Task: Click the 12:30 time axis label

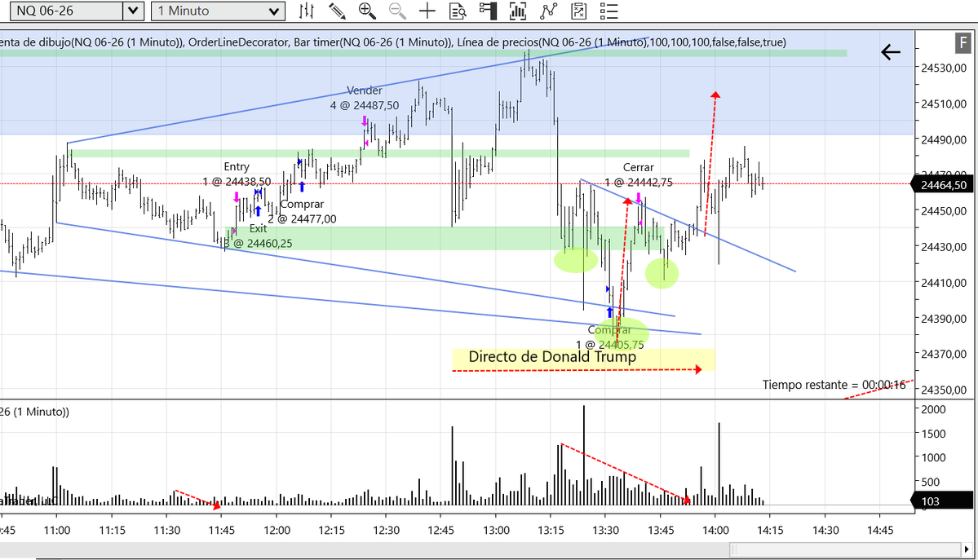Action: [386, 530]
